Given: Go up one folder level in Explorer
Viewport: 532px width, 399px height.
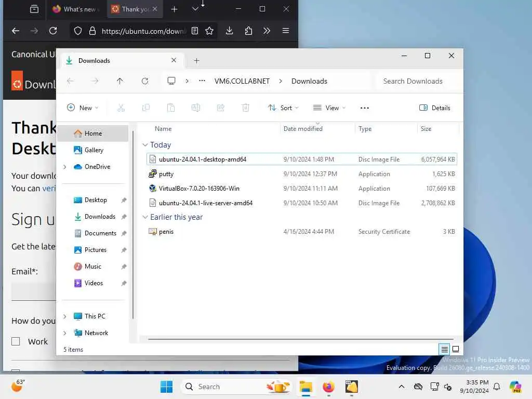Looking at the screenshot, I should click(120, 81).
